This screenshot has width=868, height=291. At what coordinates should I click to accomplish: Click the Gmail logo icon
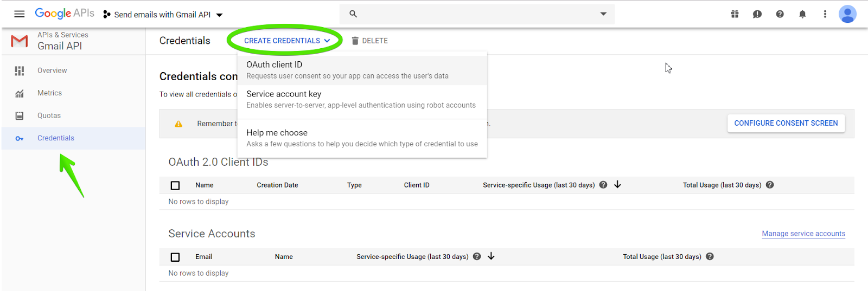pyautogui.click(x=20, y=41)
